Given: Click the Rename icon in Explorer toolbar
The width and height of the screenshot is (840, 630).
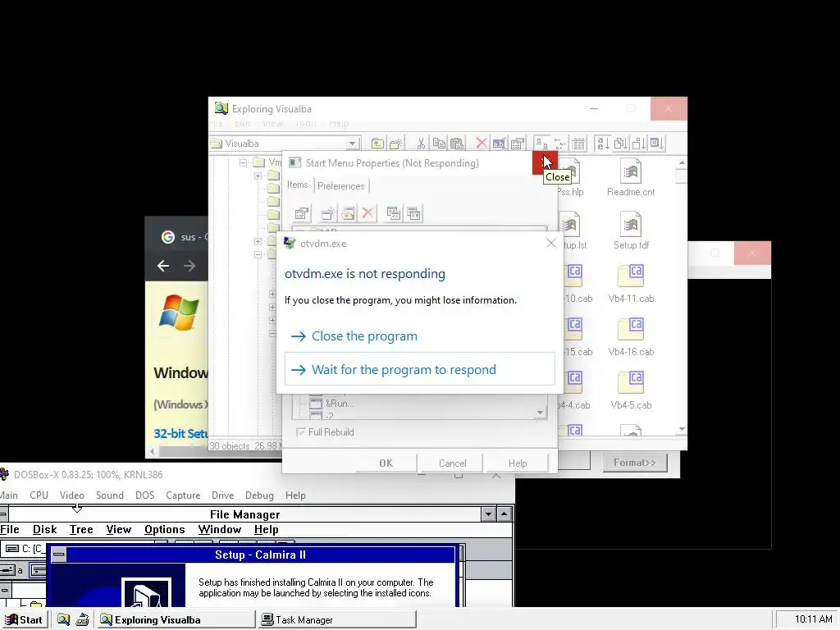Looking at the screenshot, I should 499,144.
